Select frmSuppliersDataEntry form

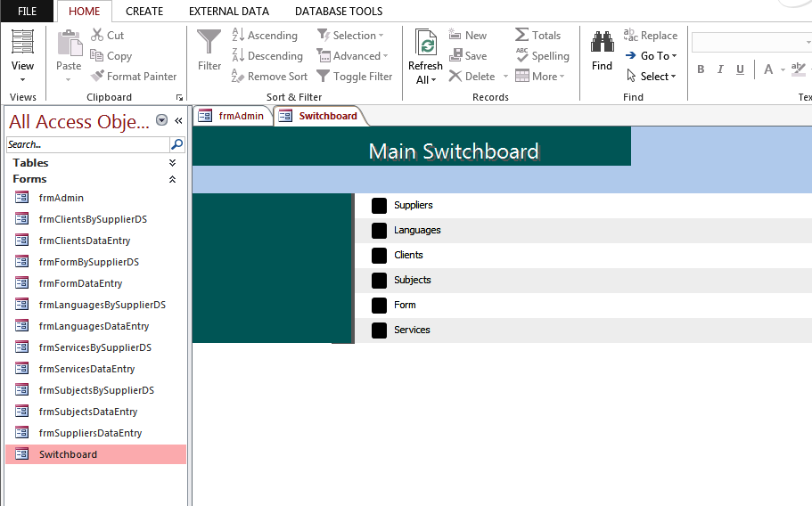tap(95, 433)
